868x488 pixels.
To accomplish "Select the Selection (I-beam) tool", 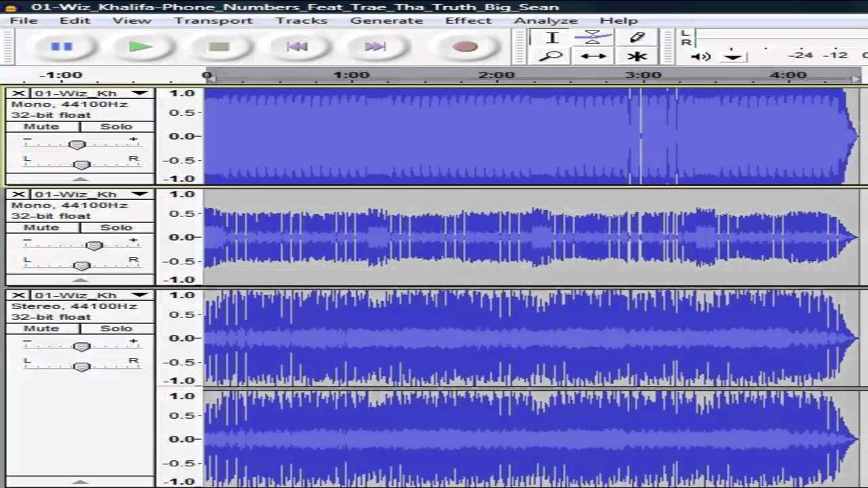I will coord(552,38).
